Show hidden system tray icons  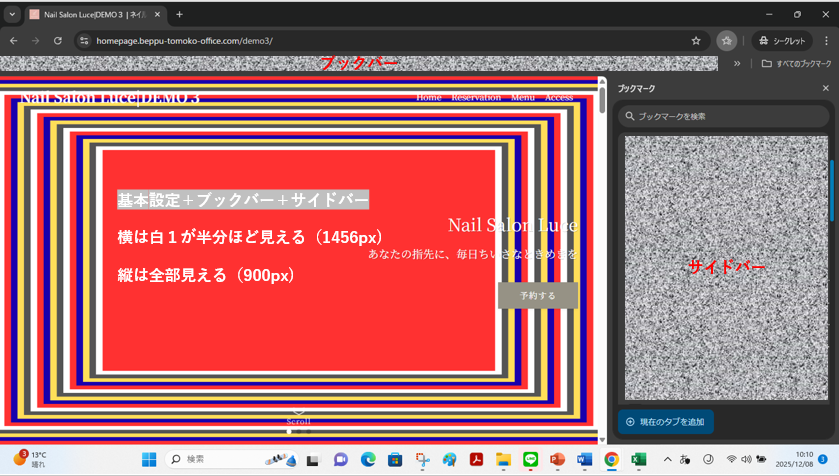coord(667,459)
